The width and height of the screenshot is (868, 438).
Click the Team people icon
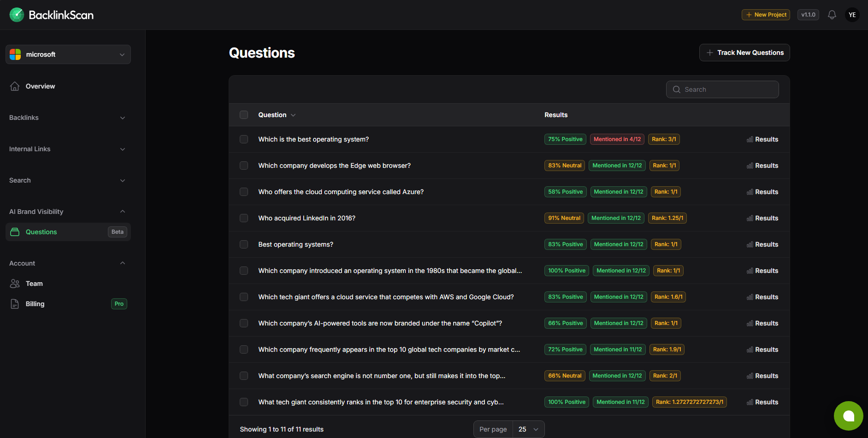[x=15, y=284]
